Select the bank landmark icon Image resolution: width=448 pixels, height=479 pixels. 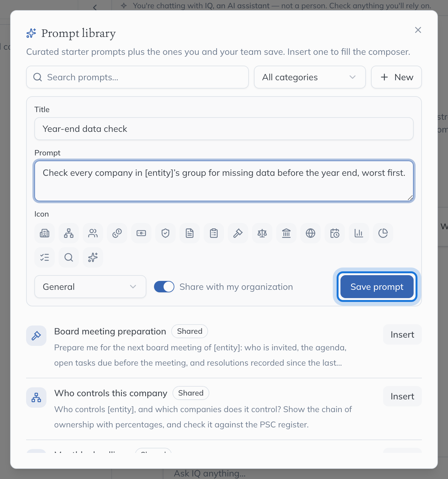(286, 233)
